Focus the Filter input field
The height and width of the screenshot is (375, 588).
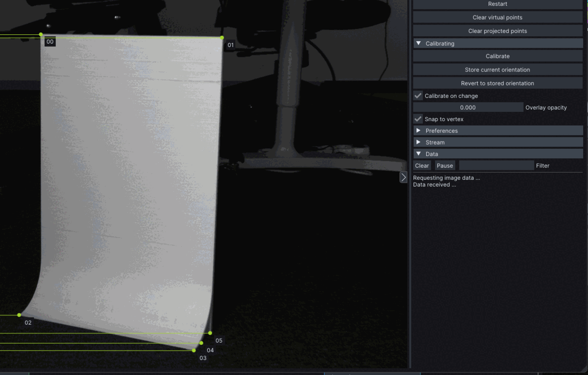click(x=496, y=166)
